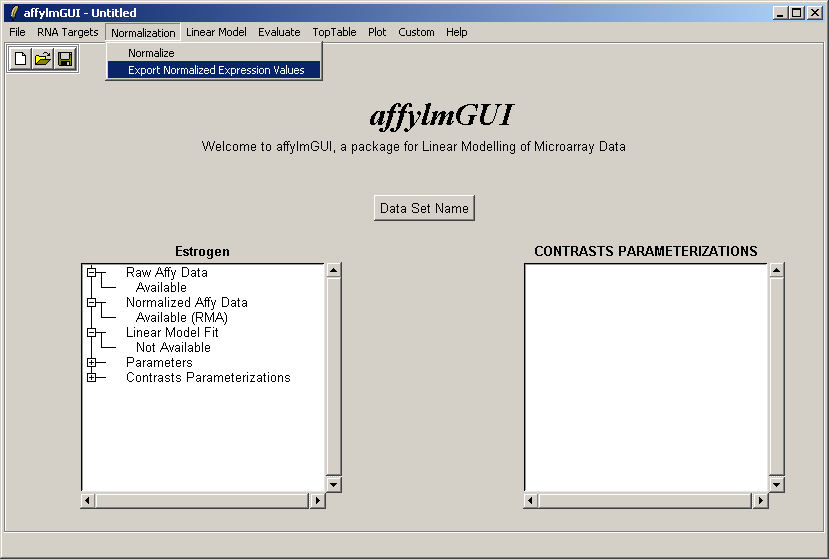Collapse the Raw Affy Data tree node

click(x=91, y=272)
